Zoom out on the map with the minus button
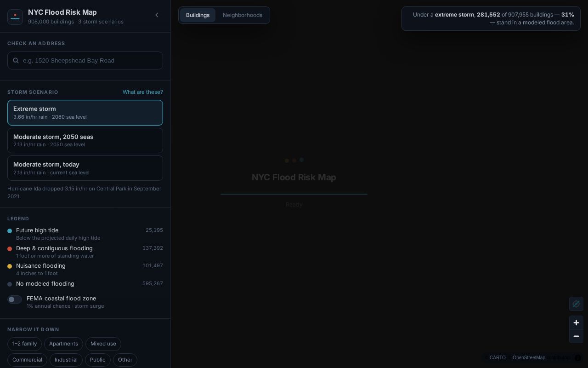This screenshot has height=368, width=588. click(576, 336)
